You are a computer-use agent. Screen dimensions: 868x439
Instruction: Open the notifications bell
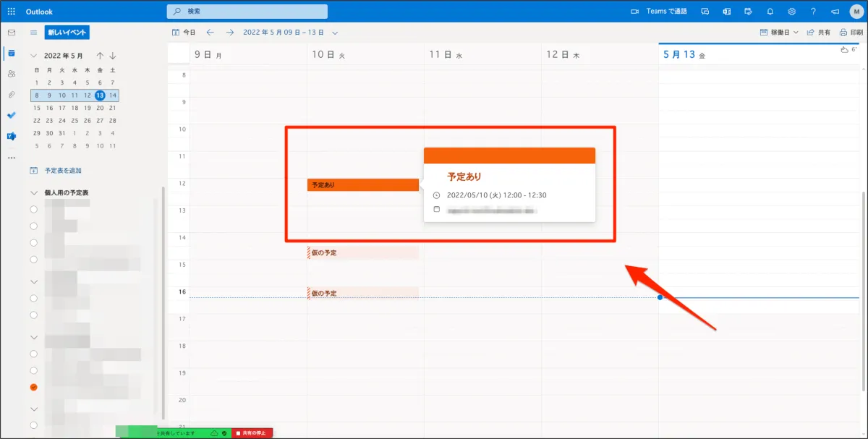(770, 12)
